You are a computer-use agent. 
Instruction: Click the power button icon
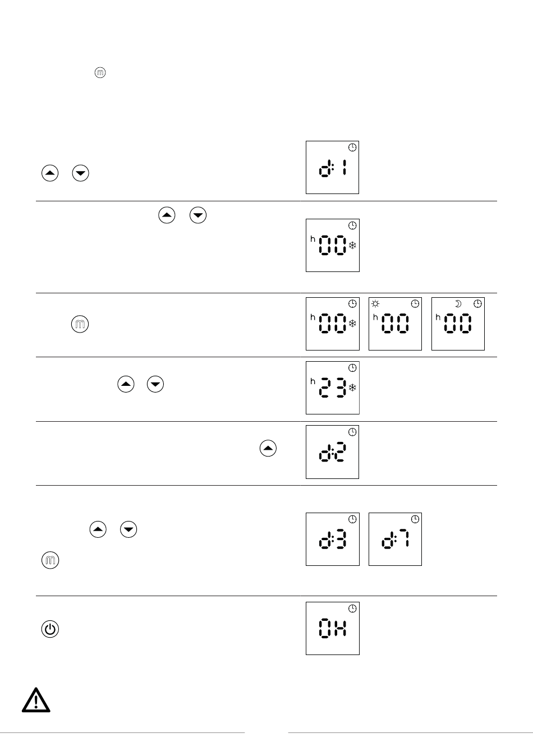50,629
